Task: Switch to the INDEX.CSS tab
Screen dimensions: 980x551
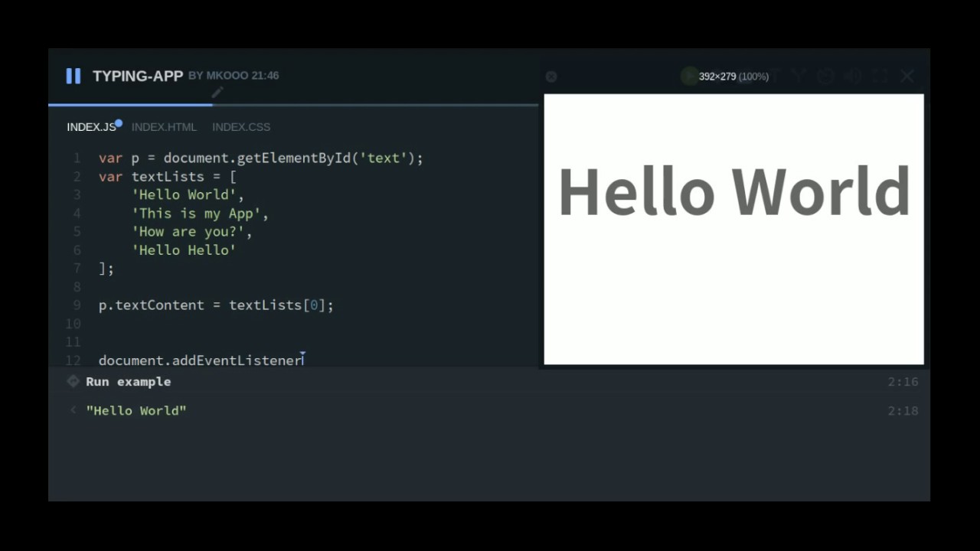Action: (x=241, y=127)
